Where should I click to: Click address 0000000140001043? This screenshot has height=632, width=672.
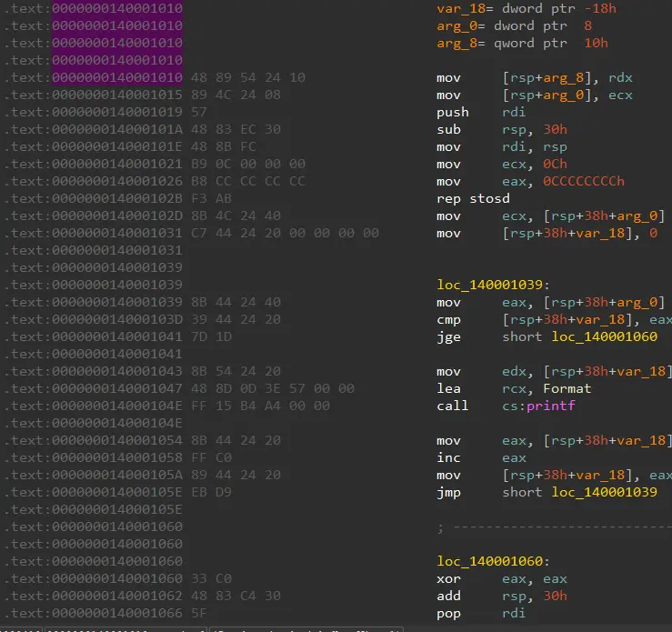point(117,372)
